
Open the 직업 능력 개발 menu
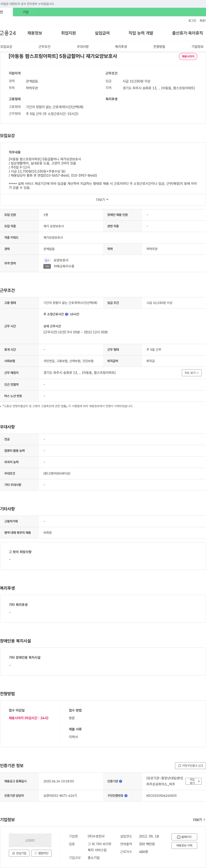(141, 33)
